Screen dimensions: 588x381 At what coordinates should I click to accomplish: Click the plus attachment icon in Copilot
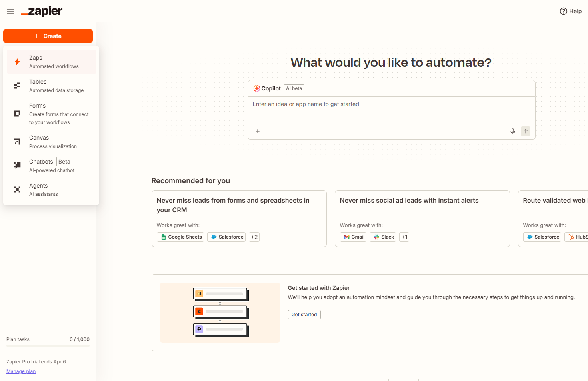[258, 131]
